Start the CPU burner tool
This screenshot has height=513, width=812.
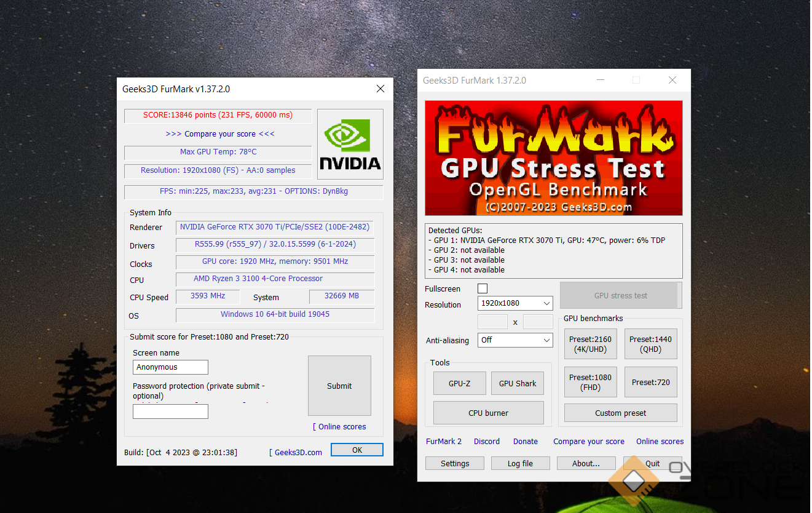click(489, 413)
